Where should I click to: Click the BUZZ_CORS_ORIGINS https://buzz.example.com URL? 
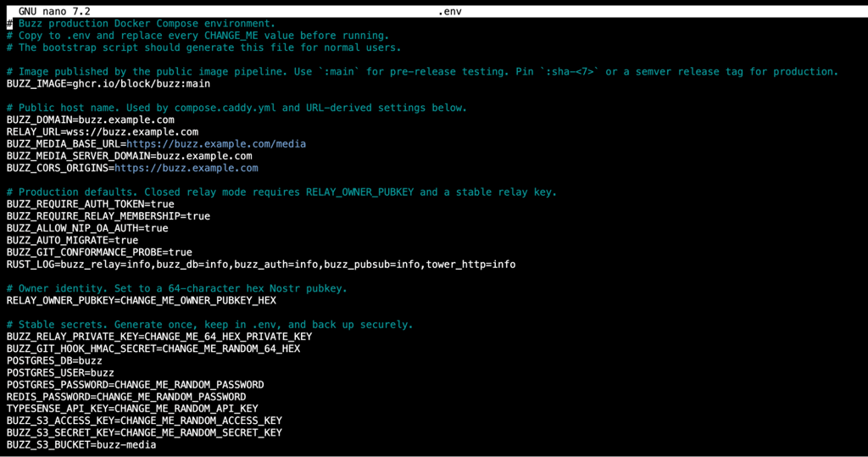click(x=186, y=168)
